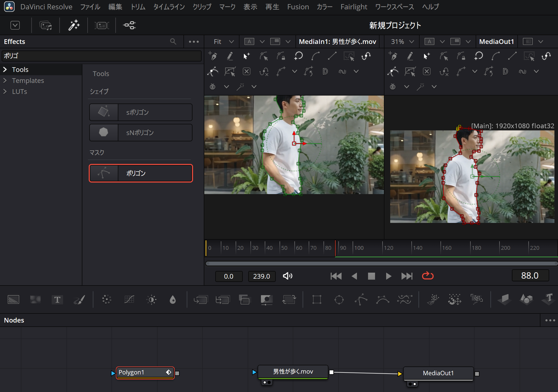
Task: Toggle Closed polygon loop icon in MediaOut1 viewer
Action: coord(478,56)
